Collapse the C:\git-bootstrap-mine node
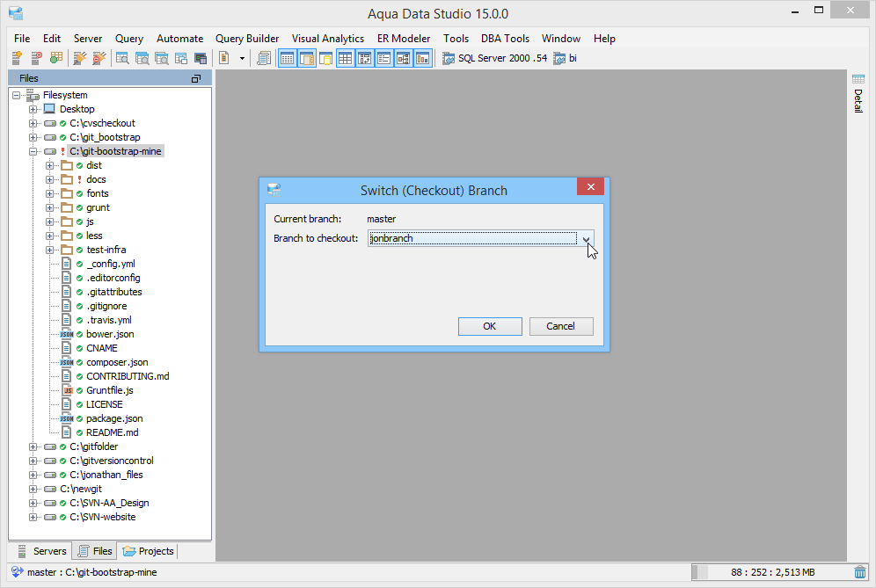Viewport: 876px width, 588px height. click(x=33, y=151)
